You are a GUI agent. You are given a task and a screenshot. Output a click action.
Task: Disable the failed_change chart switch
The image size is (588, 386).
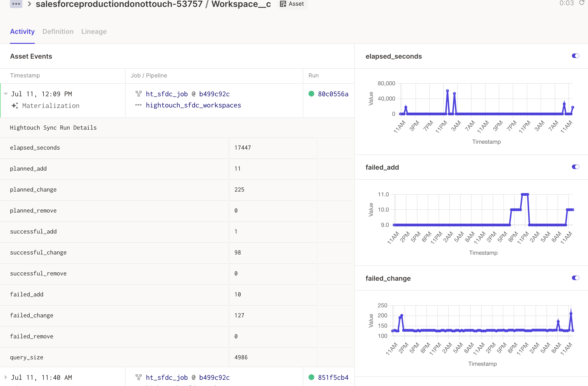(575, 278)
